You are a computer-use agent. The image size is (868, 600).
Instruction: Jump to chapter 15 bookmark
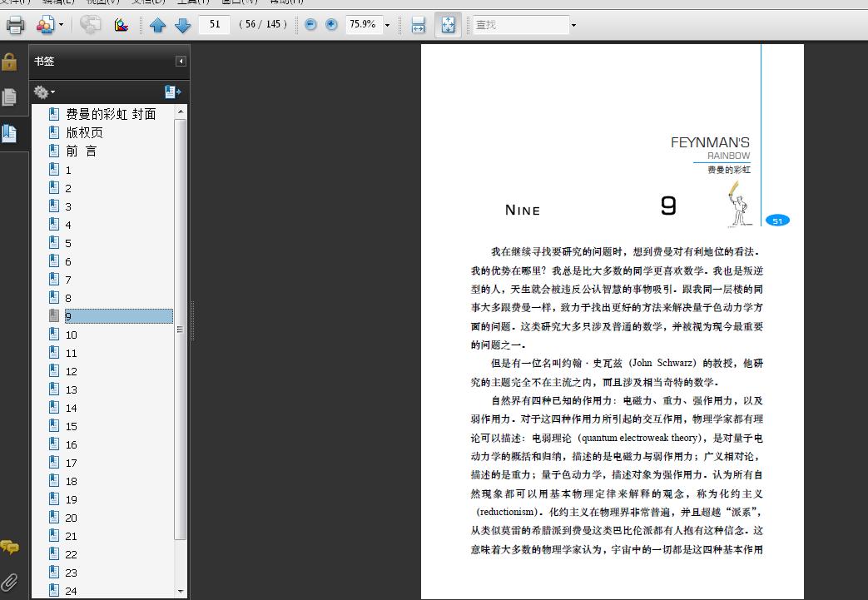[x=72, y=427]
